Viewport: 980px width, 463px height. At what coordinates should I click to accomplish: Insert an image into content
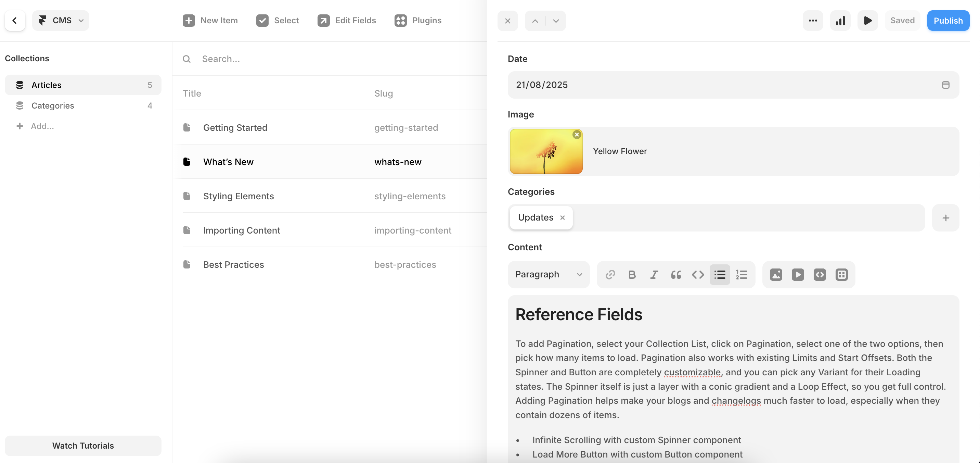point(776,275)
